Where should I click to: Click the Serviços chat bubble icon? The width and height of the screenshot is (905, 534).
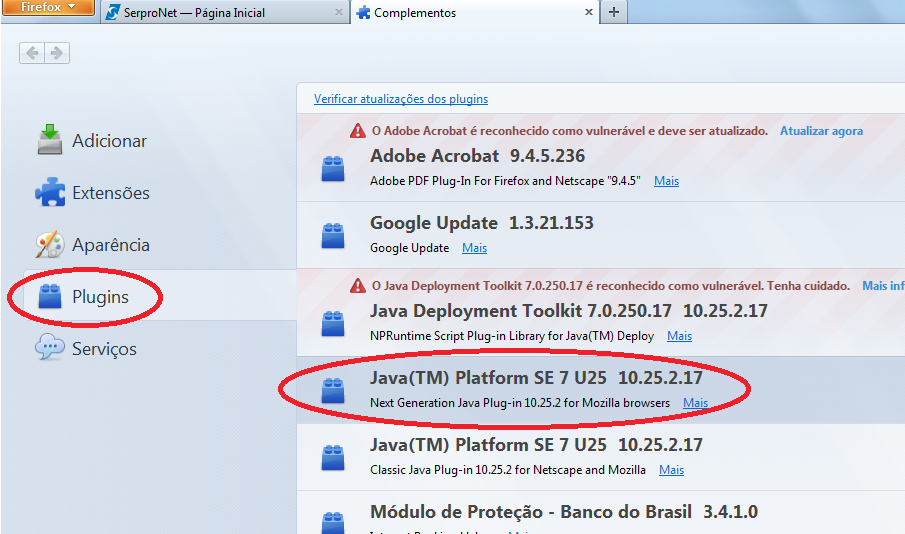coord(50,349)
